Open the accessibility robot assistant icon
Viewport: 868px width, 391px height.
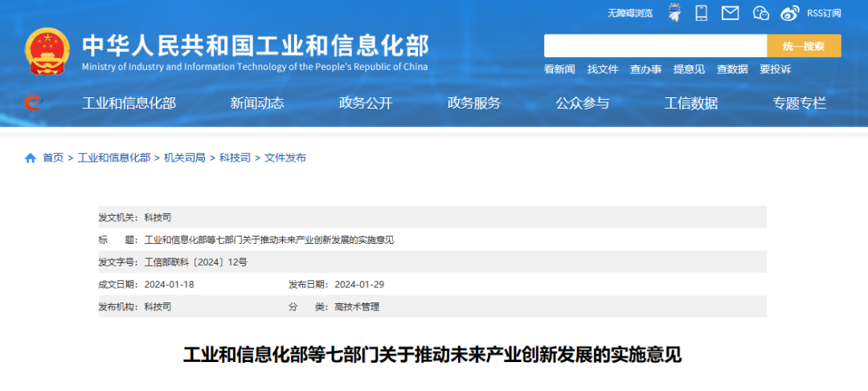674,12
